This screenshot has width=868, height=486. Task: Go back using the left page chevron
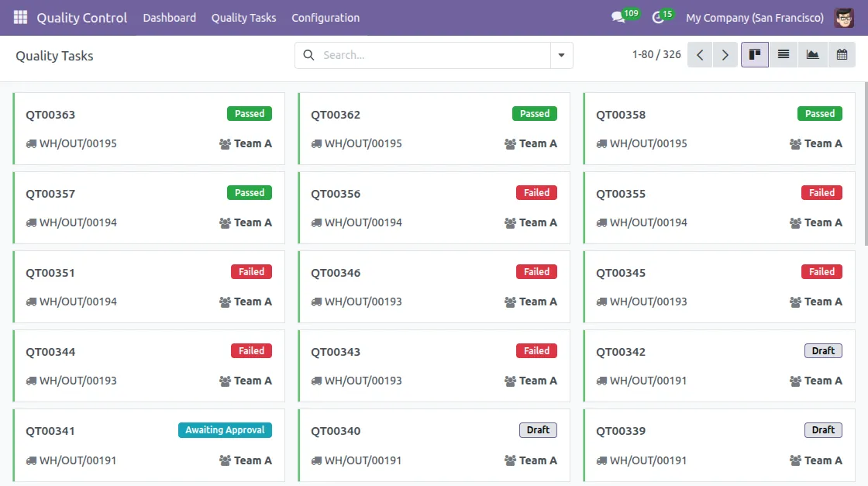[x=700, y=55]
